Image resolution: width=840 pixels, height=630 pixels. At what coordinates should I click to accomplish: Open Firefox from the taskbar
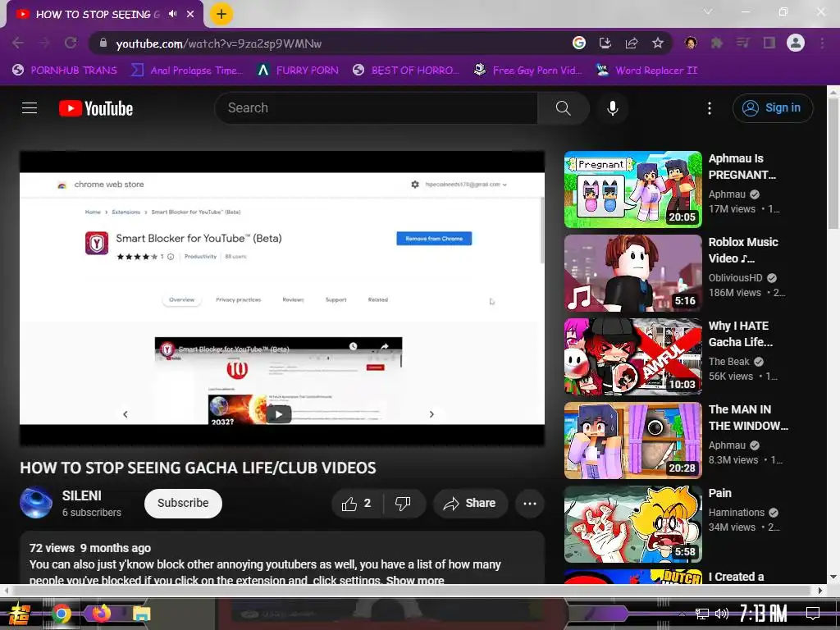pos(101,614)
